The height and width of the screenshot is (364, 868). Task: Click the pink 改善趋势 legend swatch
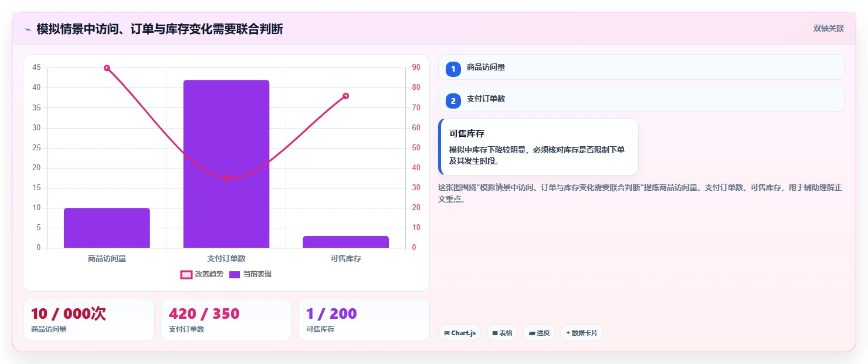tap(186, 274)
